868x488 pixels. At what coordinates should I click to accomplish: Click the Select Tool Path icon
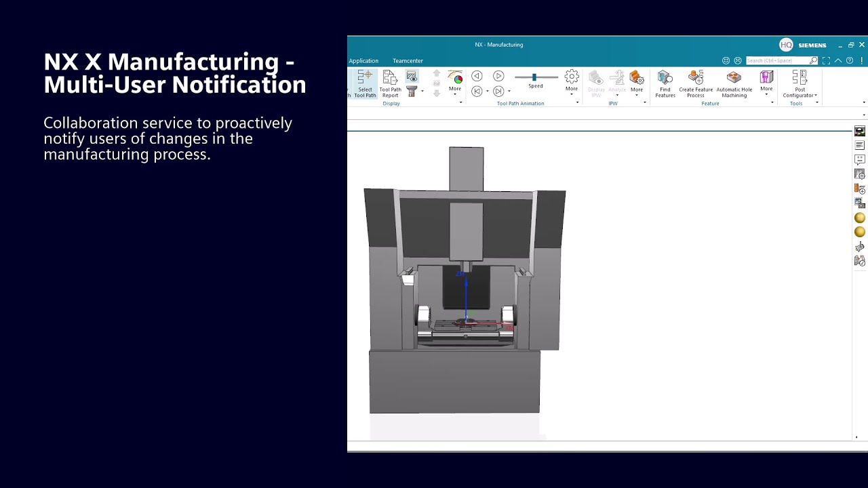point(365,83)
